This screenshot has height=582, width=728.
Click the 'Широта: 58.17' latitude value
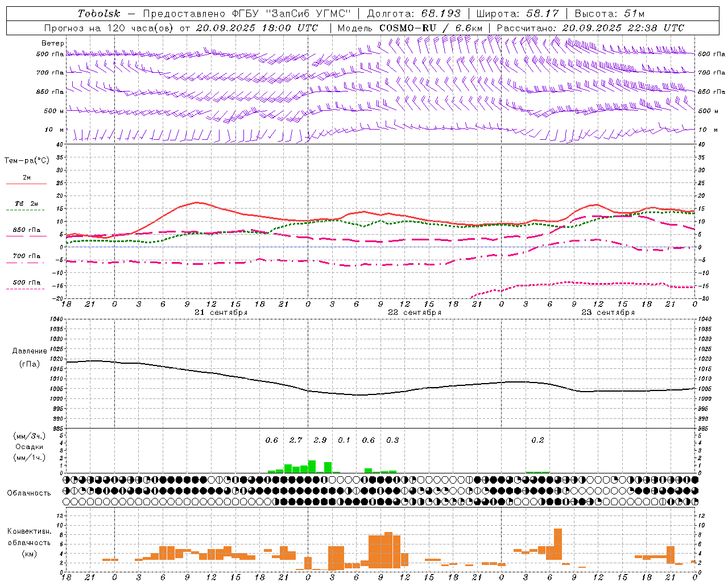click(518, 14)
